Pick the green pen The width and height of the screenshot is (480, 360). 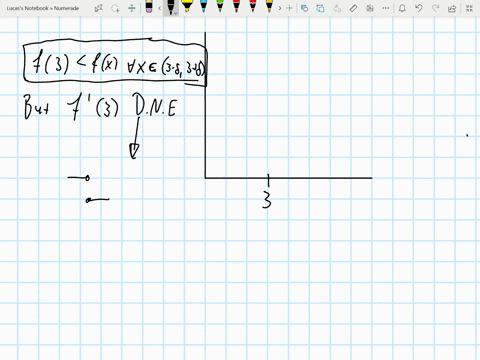tap(220, 7)
